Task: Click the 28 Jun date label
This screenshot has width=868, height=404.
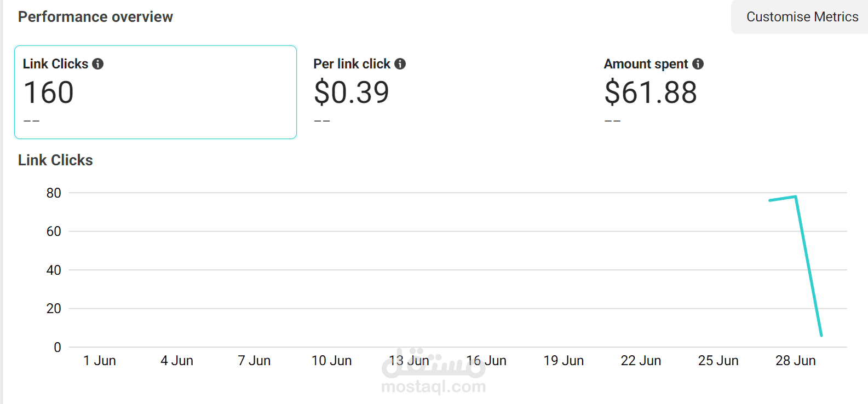Action: [x=795, y=361]
